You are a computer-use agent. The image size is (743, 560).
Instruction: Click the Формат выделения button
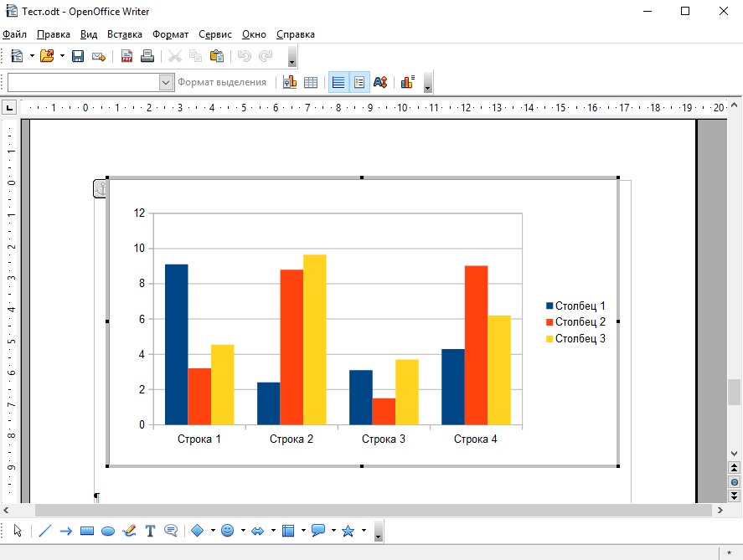pos(222,82)
